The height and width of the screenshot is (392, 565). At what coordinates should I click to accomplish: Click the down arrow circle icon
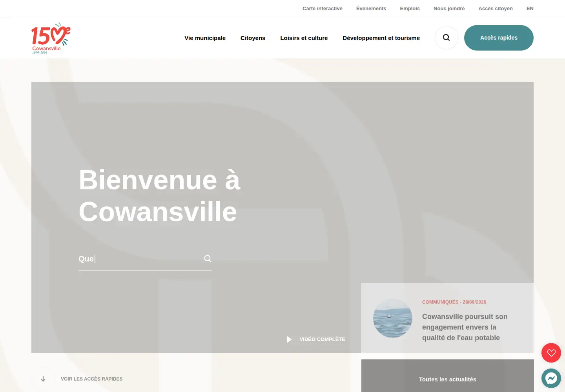[43, 379]
